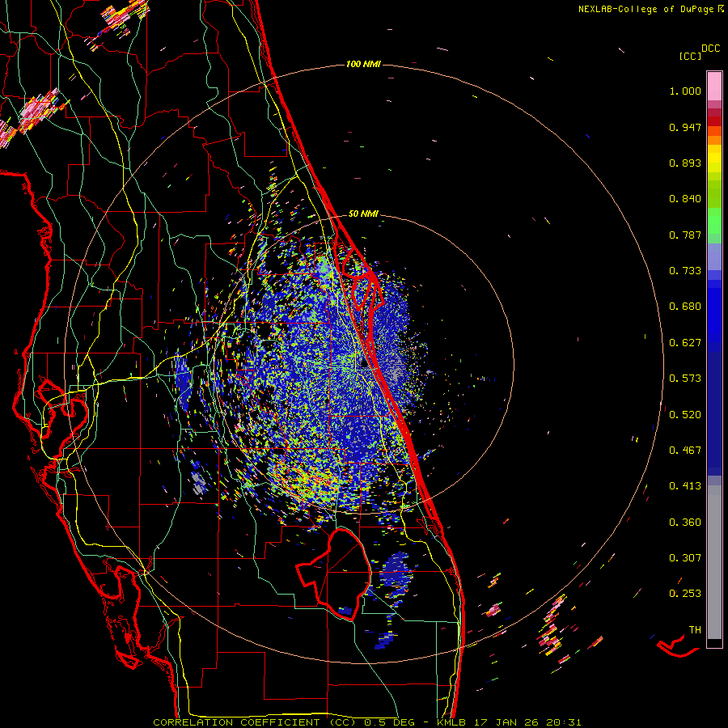Select the 0.360 scale value

pos(685,523)
